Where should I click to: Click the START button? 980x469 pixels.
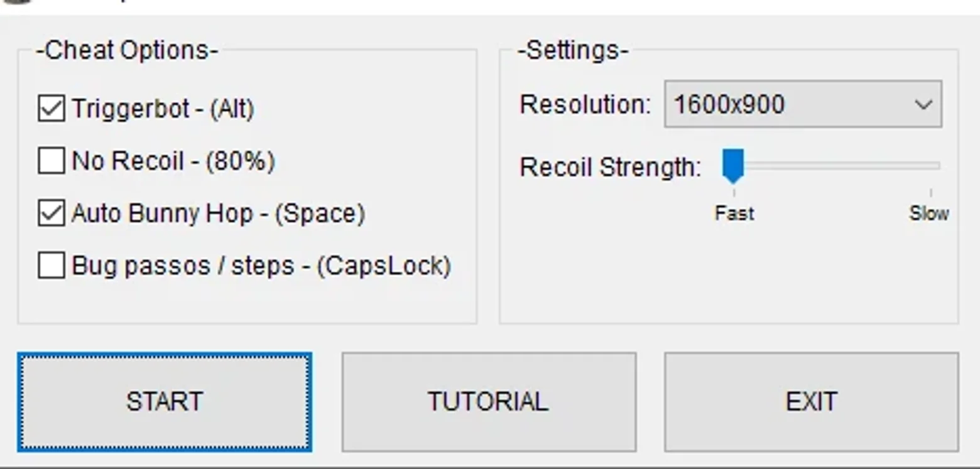pyautogui.click(x=165, y=402)
